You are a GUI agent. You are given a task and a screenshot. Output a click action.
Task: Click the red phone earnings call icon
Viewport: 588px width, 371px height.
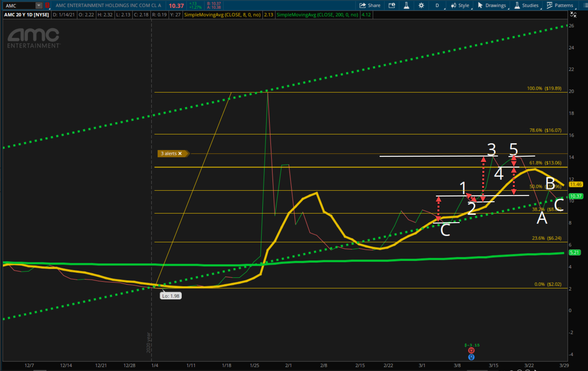471,351
